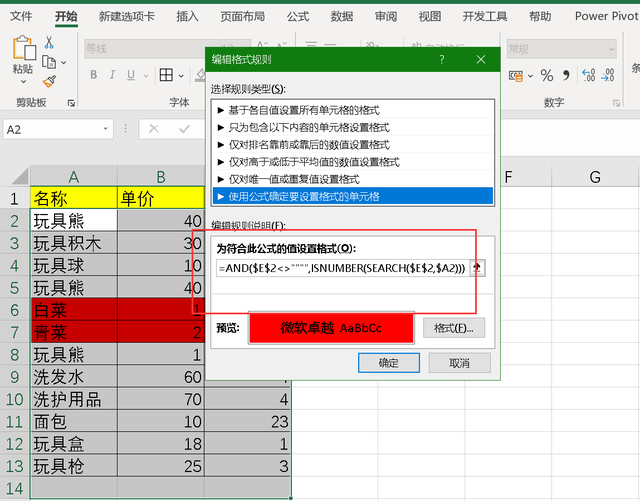Select rule type 只为包含以下内容的单元格设置格式

[x=353, y=127]
